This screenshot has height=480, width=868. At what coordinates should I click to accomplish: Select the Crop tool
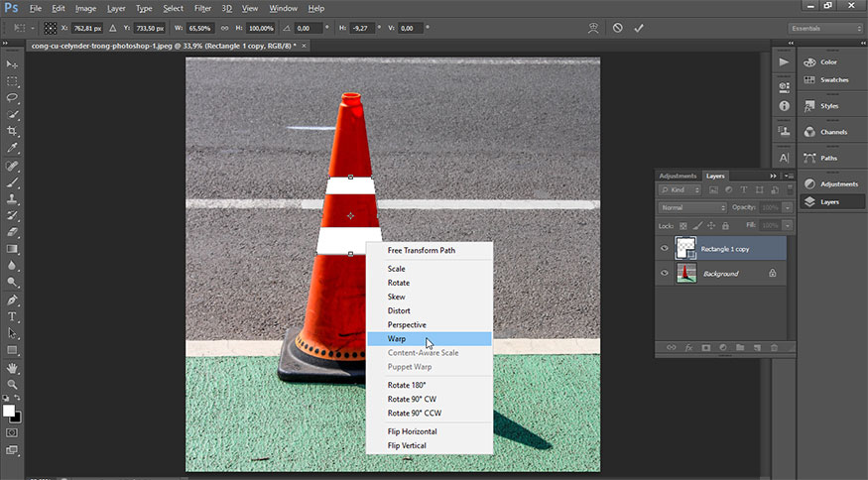tap(13, 131)
